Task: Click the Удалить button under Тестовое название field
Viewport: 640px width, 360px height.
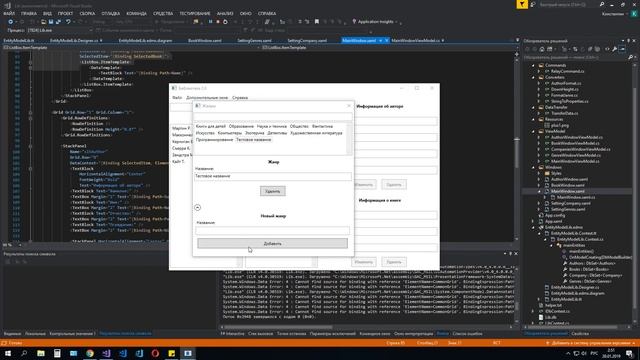Action: [273, 191]
